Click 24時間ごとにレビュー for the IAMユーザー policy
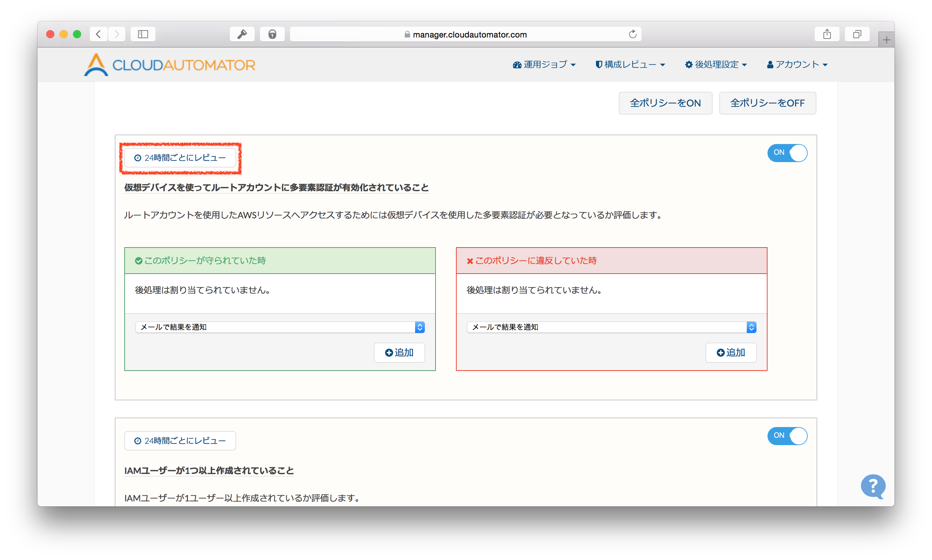This screenshot has height=560, width=932. pyautogui.click(x=180, y=441)
